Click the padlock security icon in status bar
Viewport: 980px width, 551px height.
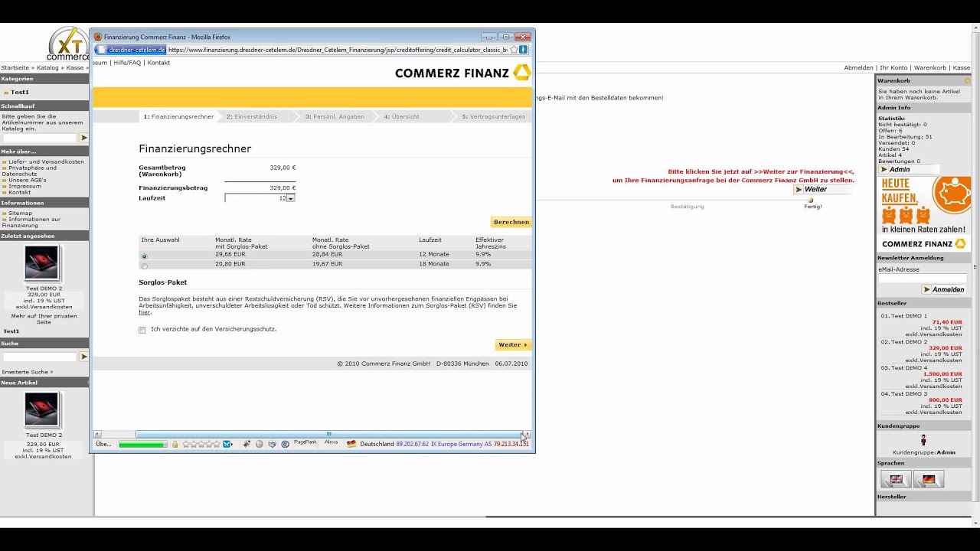tap(175, 444)
